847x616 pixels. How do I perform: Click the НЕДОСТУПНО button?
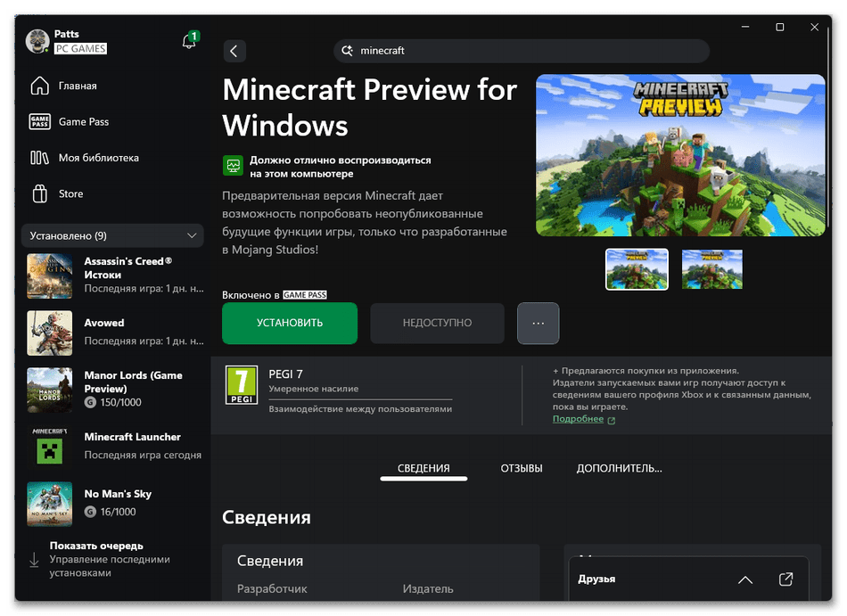[x=437, y=324]
